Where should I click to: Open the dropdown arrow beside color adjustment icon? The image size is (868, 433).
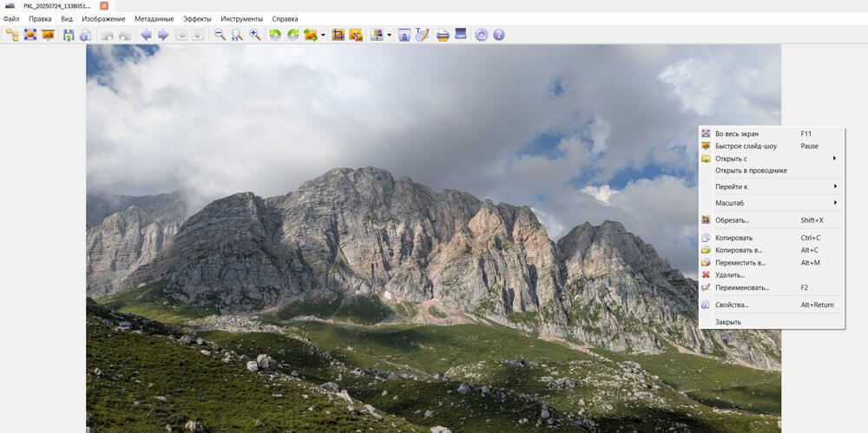pos(389,36)
